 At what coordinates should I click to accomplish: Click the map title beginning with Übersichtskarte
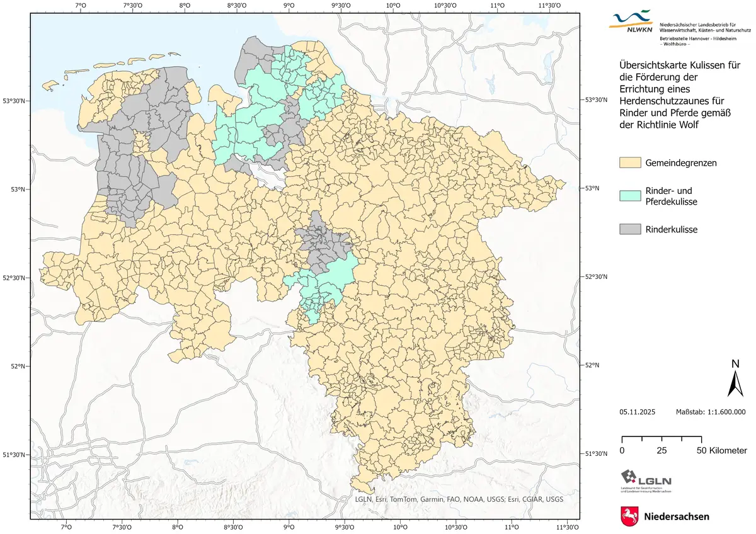[x=680, y=94]
